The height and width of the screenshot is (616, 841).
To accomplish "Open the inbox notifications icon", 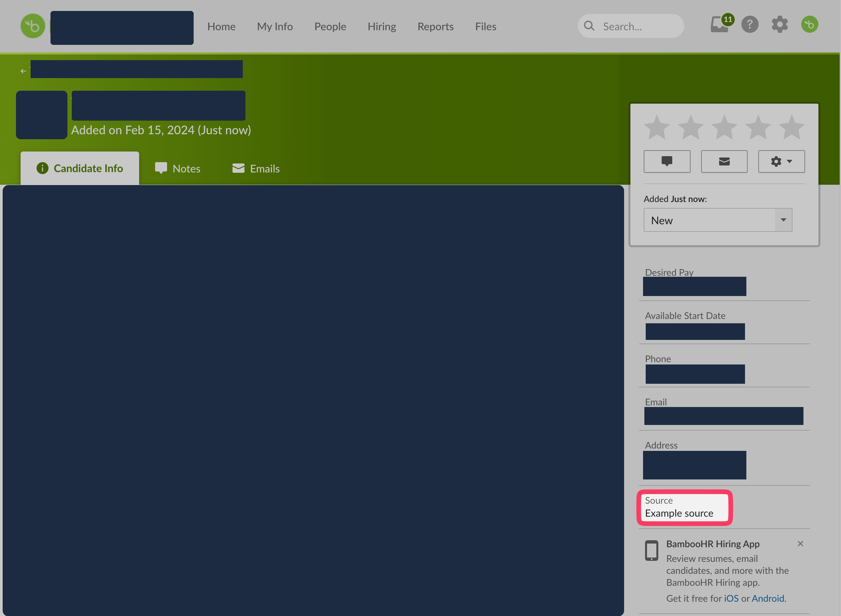I will (720, 25).
